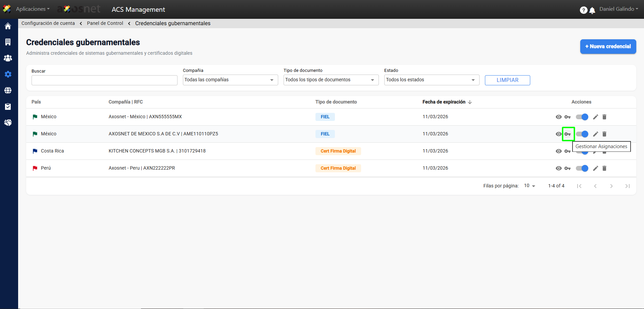Open the home icon in sidebar
The image size is (644, 309).
8,26
